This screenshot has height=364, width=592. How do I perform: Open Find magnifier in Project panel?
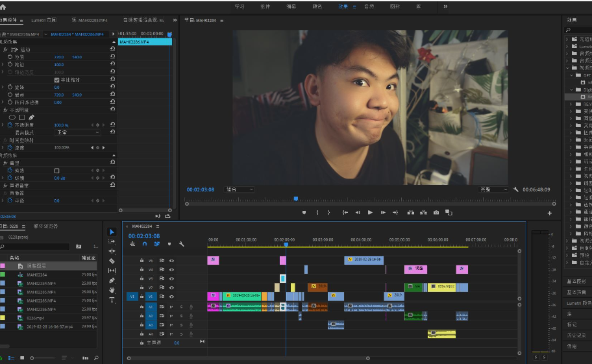[x=96, y=358]
